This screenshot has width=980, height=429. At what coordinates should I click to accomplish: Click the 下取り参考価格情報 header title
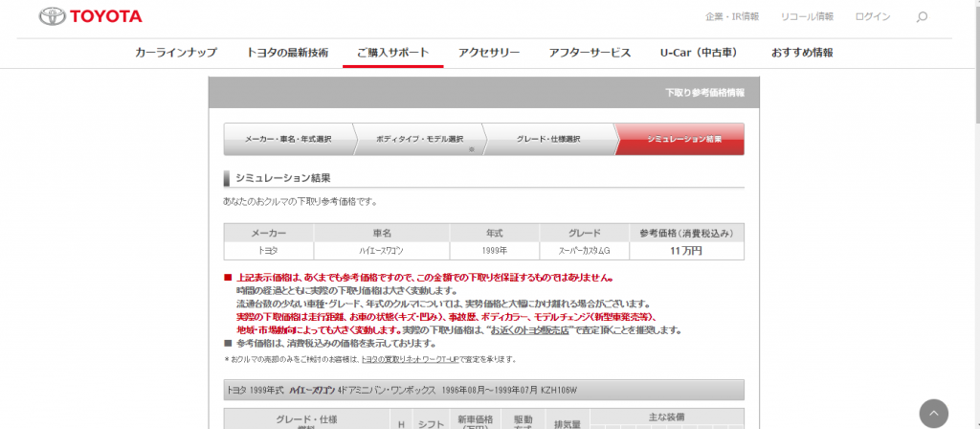(705, 93)
